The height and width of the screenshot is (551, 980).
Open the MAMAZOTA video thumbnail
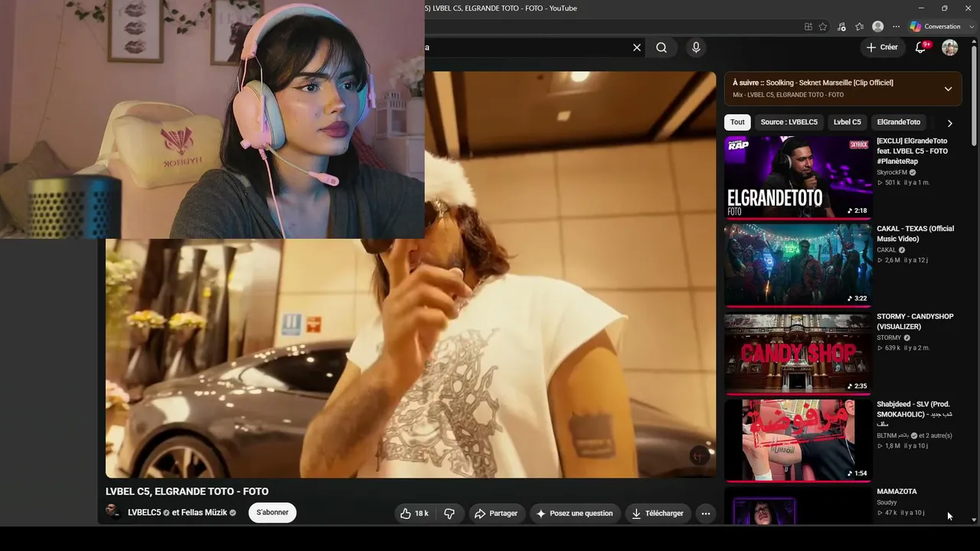click(798, 506)
